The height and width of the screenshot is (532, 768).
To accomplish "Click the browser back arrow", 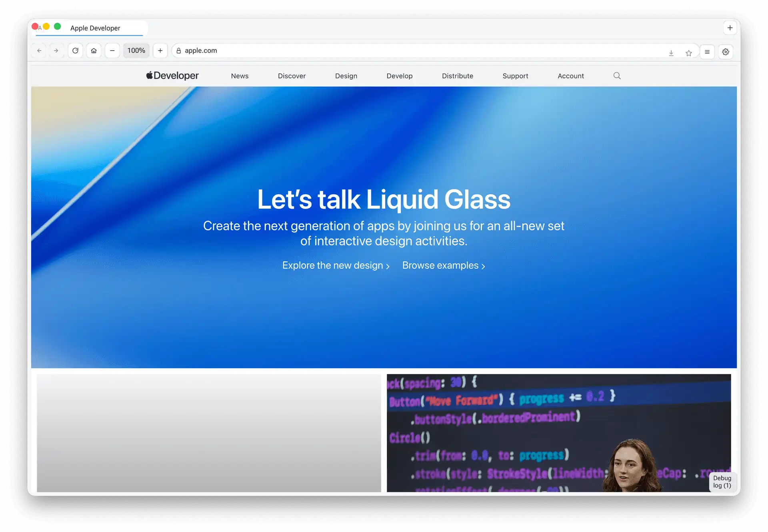I will click(39, 51).
